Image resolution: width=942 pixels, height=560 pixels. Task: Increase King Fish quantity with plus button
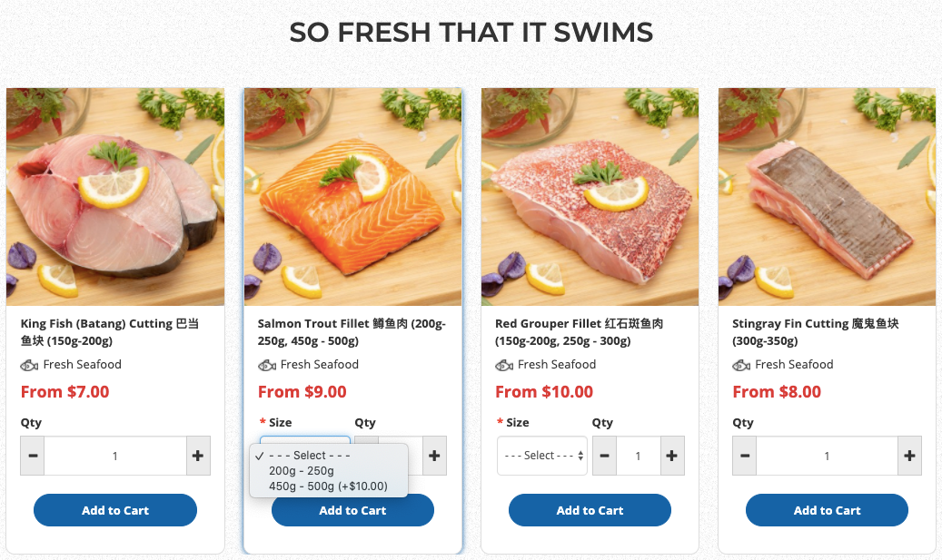[x=198, y=456]
